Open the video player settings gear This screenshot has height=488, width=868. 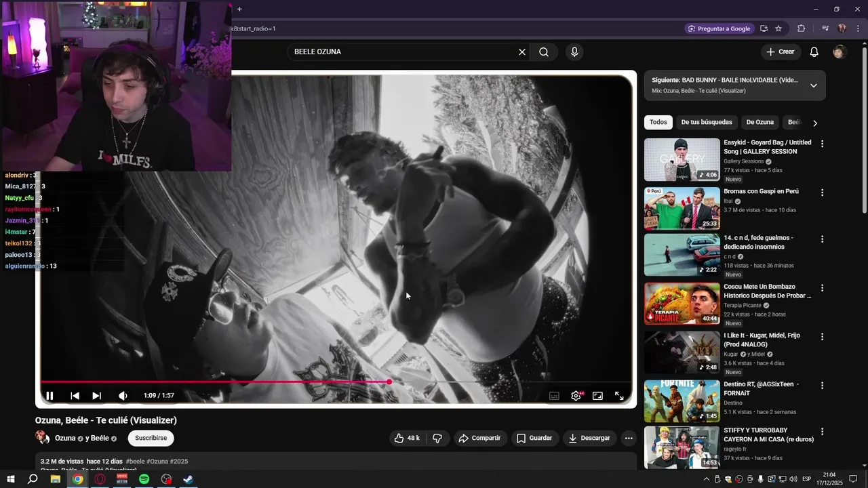pos(576,396)
